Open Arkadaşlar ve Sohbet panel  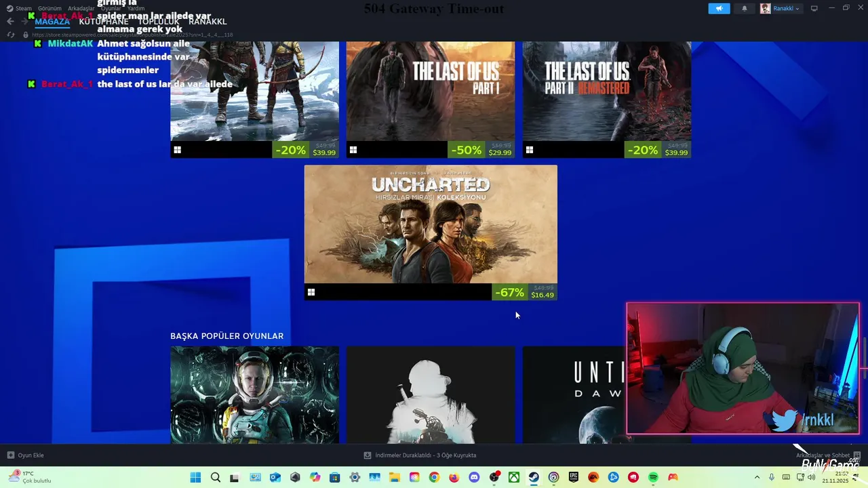pyautogui.click(x=828, y=455)
